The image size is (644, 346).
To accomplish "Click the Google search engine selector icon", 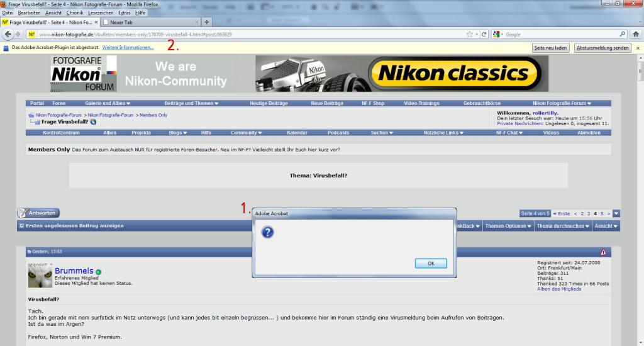I will [496, 35].
